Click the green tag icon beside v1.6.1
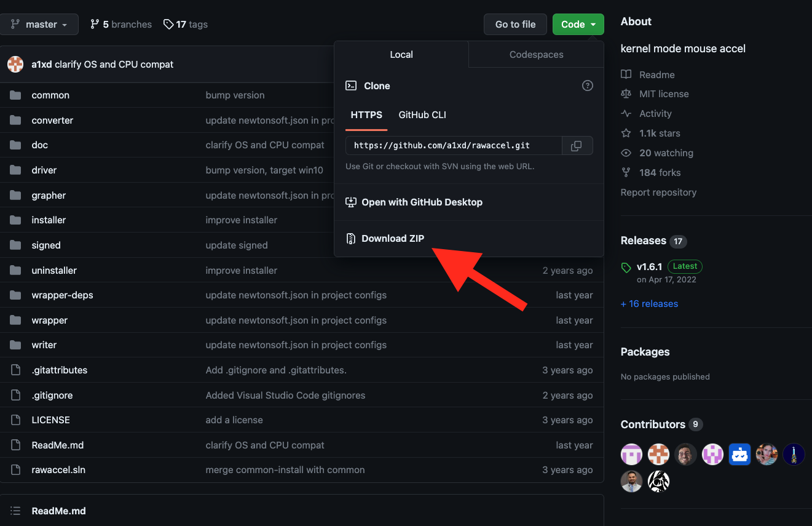812x526 pixels. coord(626,268)
